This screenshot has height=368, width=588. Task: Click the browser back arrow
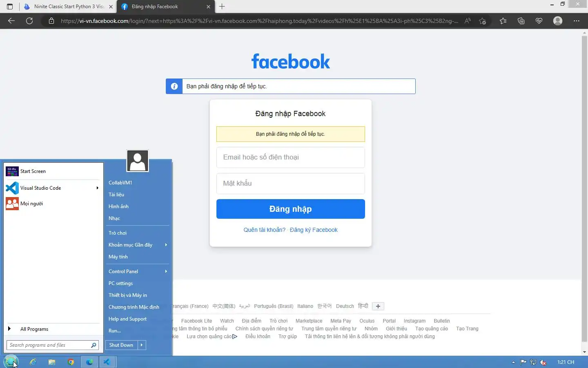pyautogui.click(x=11, y=21)
